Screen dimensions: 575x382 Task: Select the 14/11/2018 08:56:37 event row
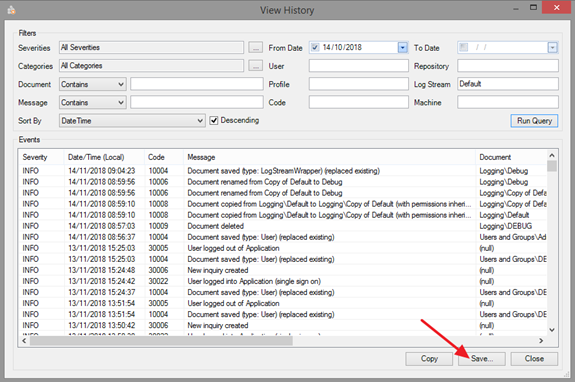click(282, 237)
